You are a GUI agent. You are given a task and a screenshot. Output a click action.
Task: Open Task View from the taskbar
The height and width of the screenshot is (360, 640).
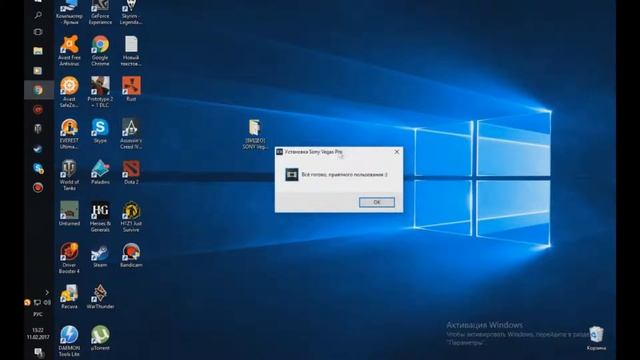pyautogui.click(x=38, y=32)
